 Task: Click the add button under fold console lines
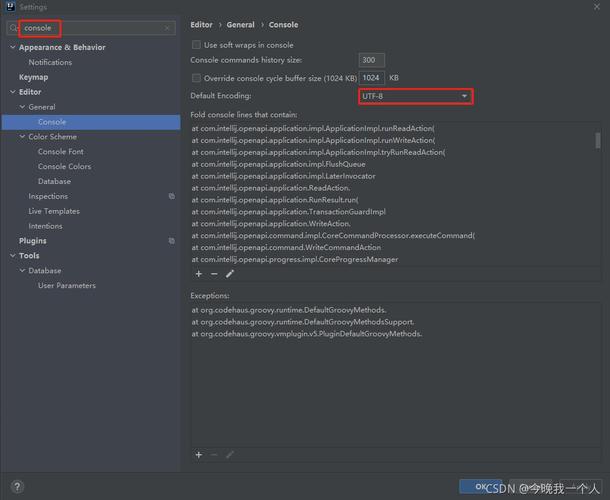[198, 273]
